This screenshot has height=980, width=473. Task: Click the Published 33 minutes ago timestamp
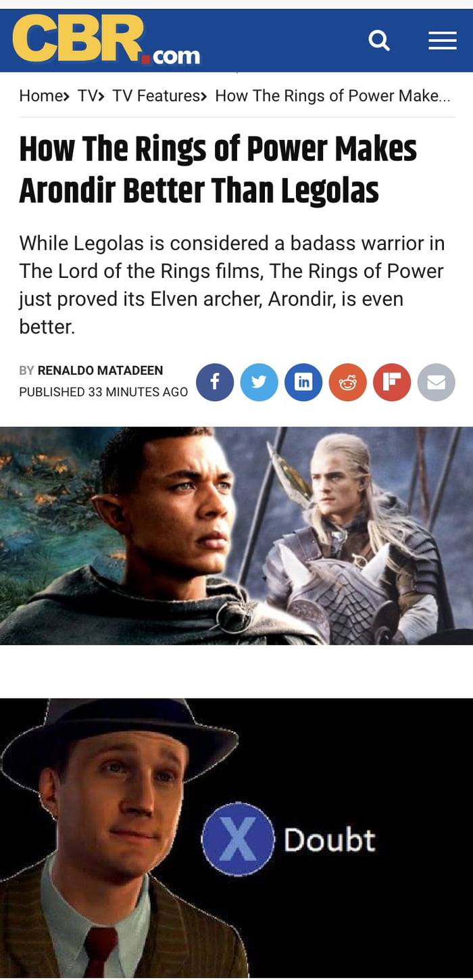pos(103,392)
